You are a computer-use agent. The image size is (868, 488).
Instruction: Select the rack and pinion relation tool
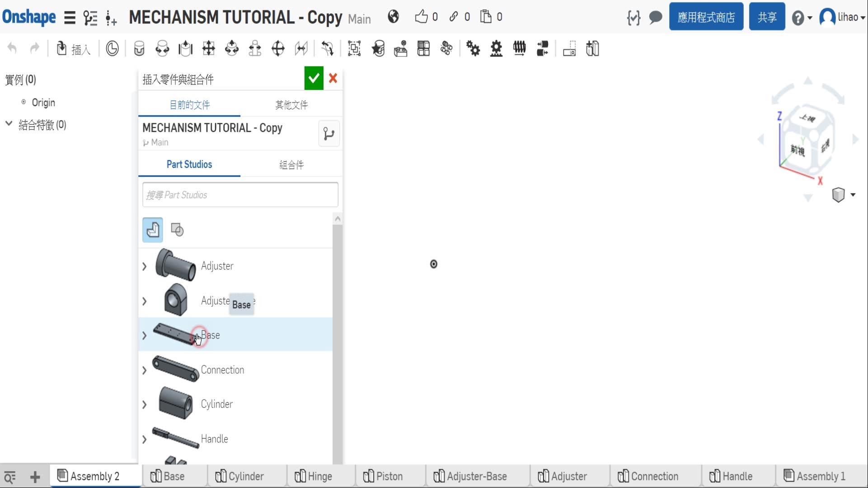point(496,48)
